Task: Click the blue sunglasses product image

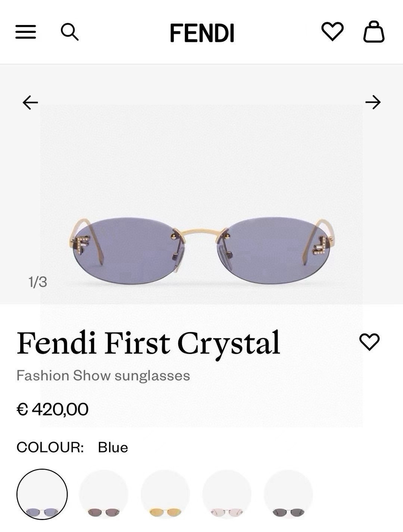Action: 201,250
